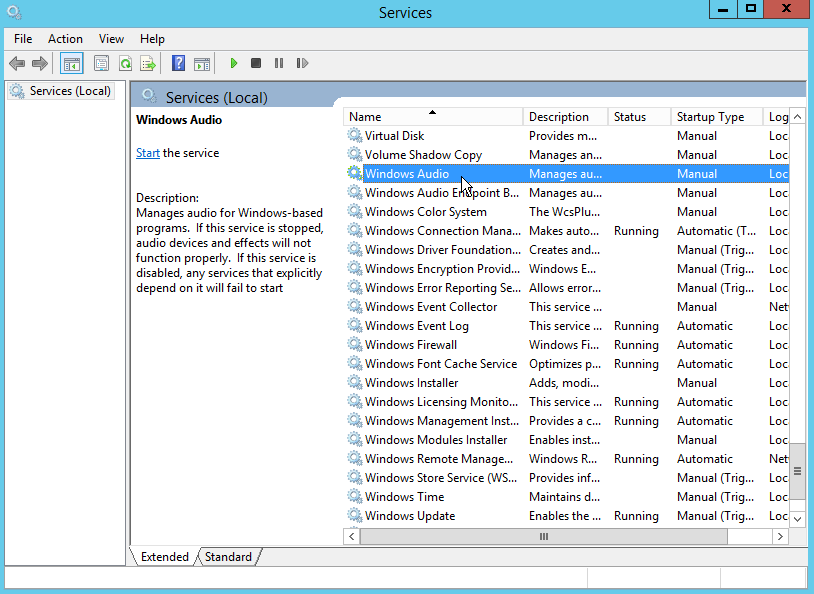Screen dimensions: 814x594
Task: Click Running status of Windows Update
Action: tap(636, 516)
